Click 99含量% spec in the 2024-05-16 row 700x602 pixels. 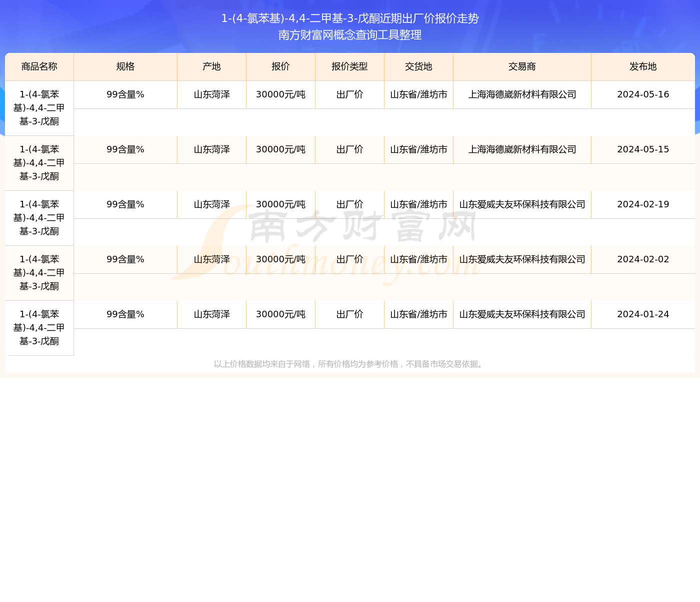[x=125, y=94]
